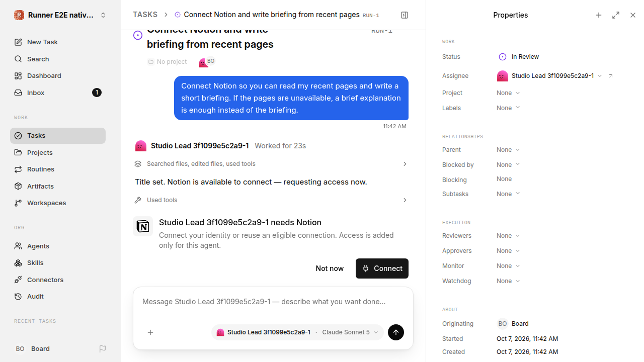
Task: Click the Board user profile
Action: [x=33, y=349]
